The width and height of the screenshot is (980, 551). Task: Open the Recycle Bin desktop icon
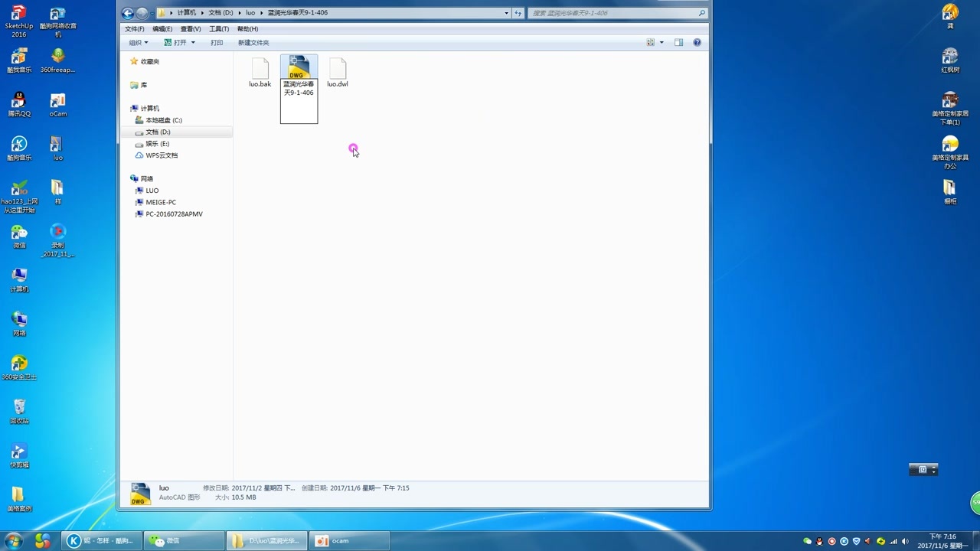coord(19,406)
